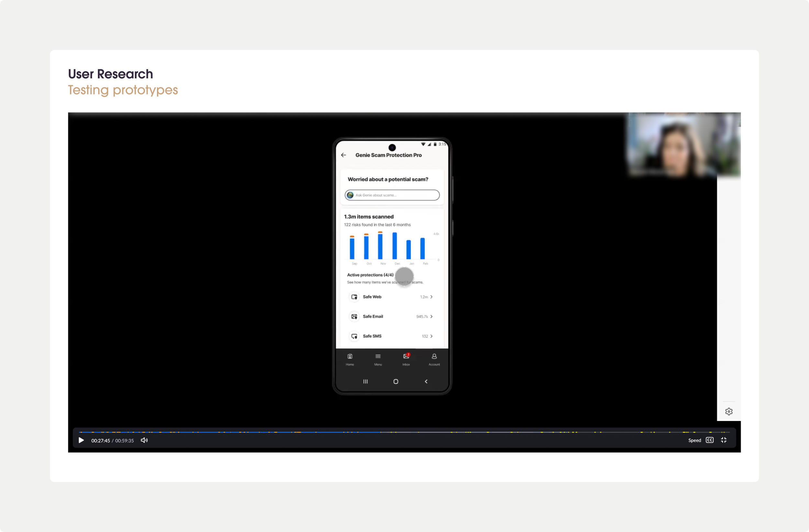This screenshot has height=532, width=809.
Task: Click the Ask Genie about scams field
Action: [x=392, y=195]
